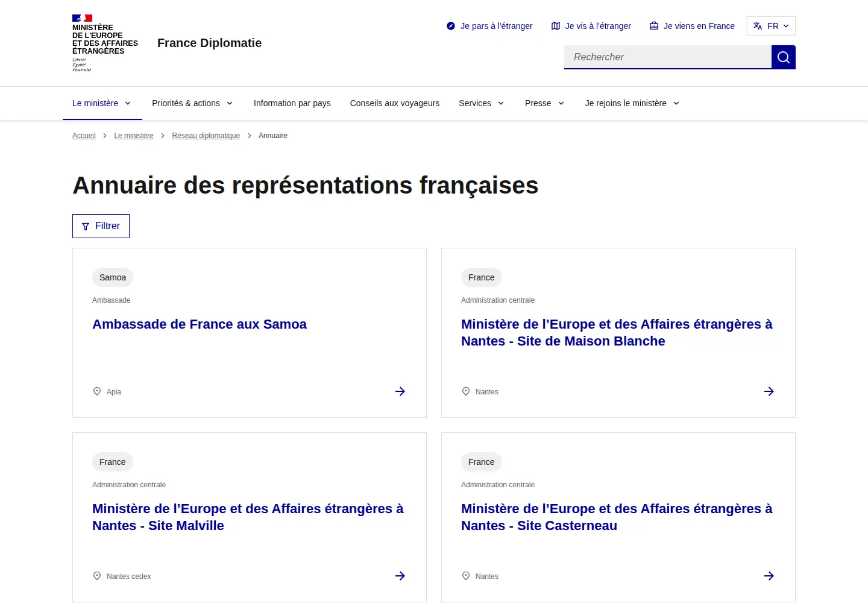Image resolution: width=868 pixels, height=603 pixels.
Task: Open Nantes - Site Casterneau link
Action: (617, 517)
